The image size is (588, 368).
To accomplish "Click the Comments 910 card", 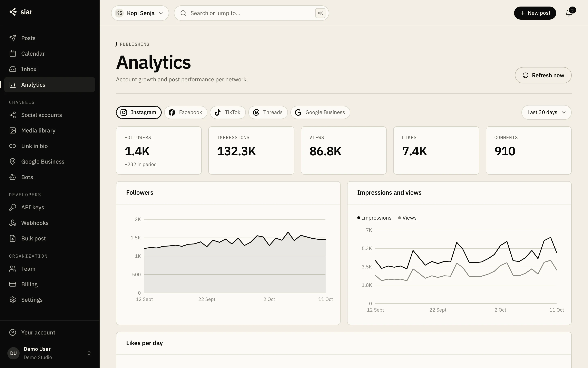I will [x=529, y=150].
